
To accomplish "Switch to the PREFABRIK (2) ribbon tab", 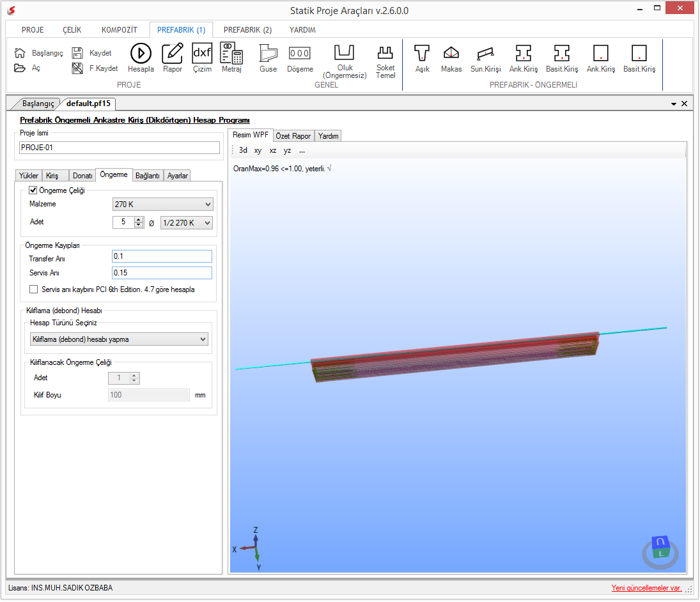I will pyautogui.click(x=247, y=30).
